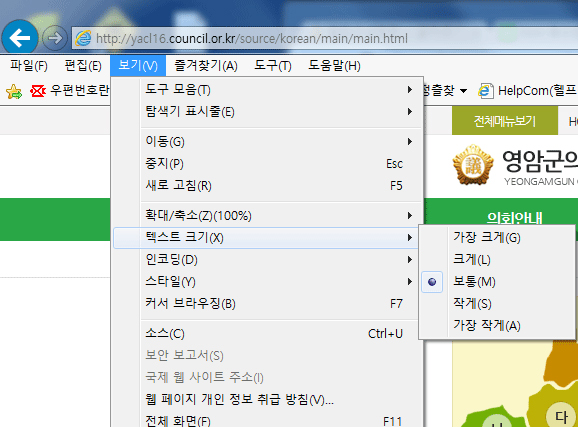Image resolution: width=578 pixels, height=427 pixels.
Task: Click the blue browser Back arrow button
Action: pyautogui.click(x=20, y=38)
